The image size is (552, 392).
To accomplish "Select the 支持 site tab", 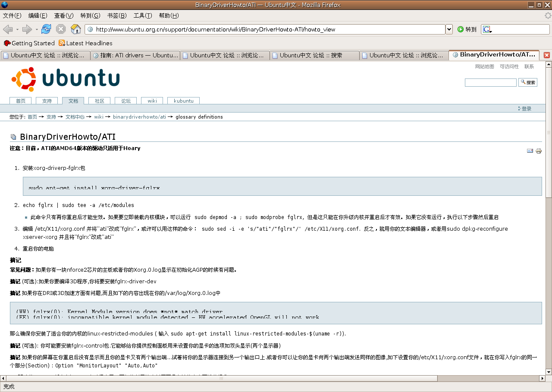I will pos(47,101).
